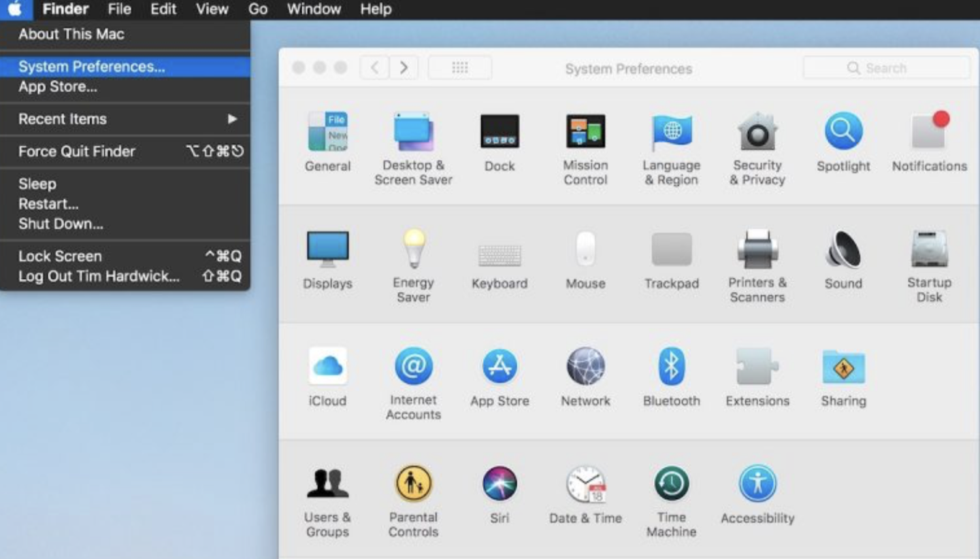Viewport: 980px width, 559px height.
Task: Click inside the Search field
Action: point(886,67)
